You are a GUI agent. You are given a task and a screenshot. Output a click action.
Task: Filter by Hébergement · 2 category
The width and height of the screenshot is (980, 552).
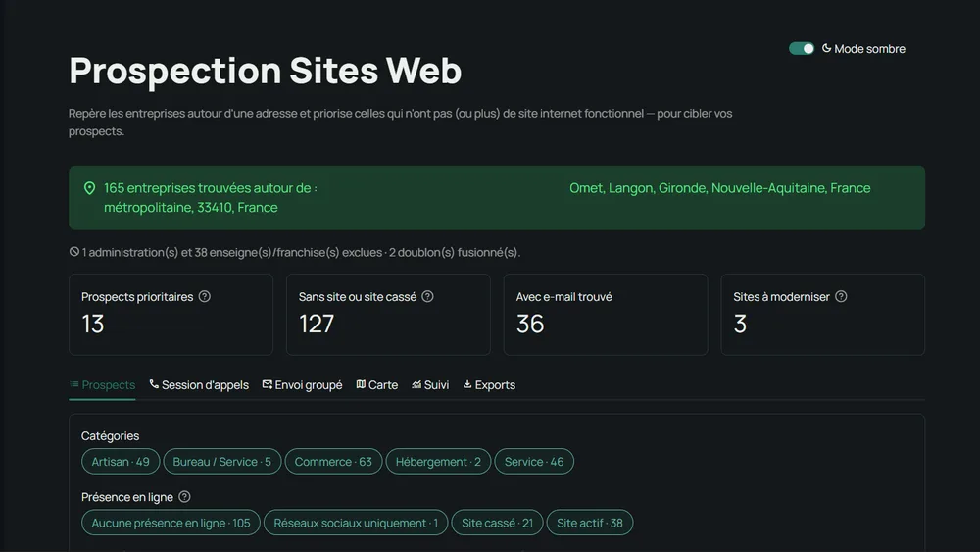[x=438, y=462]
